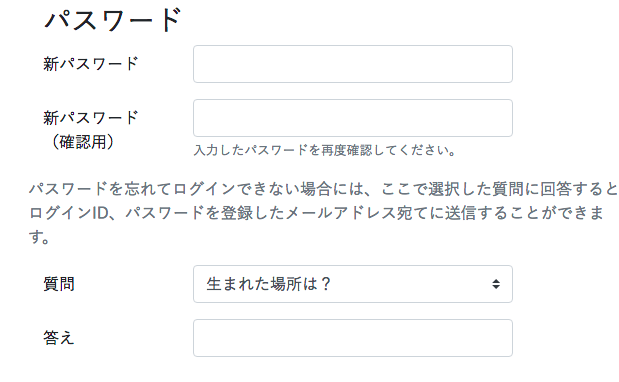Image resolution: width=619 pixels, height=382 pixels.
Task: Focus the 新パスワード input field
Action: (353, 64)
